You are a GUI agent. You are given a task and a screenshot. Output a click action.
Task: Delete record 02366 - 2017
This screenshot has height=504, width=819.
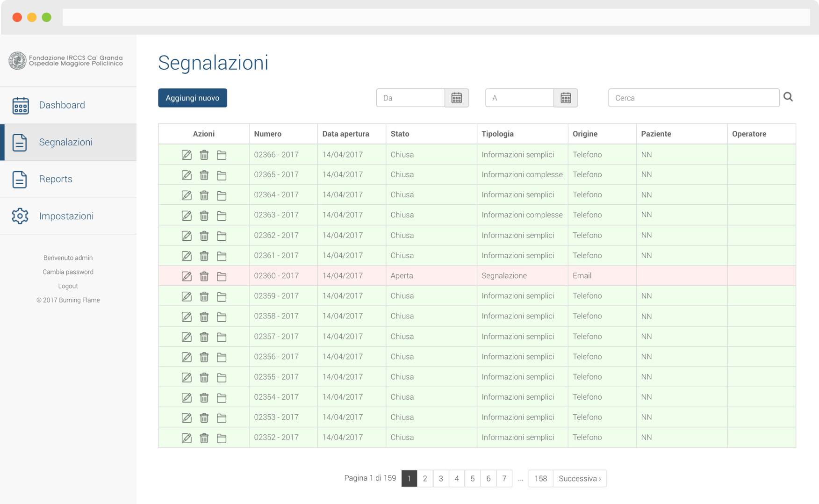click(x=204, y=155)
